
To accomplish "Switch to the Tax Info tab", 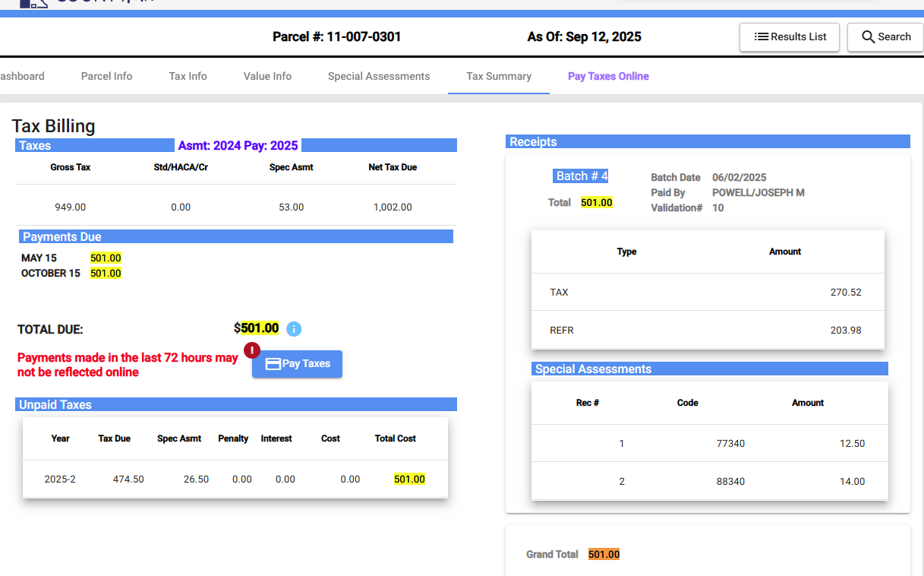I will click(x=188, y=76).
